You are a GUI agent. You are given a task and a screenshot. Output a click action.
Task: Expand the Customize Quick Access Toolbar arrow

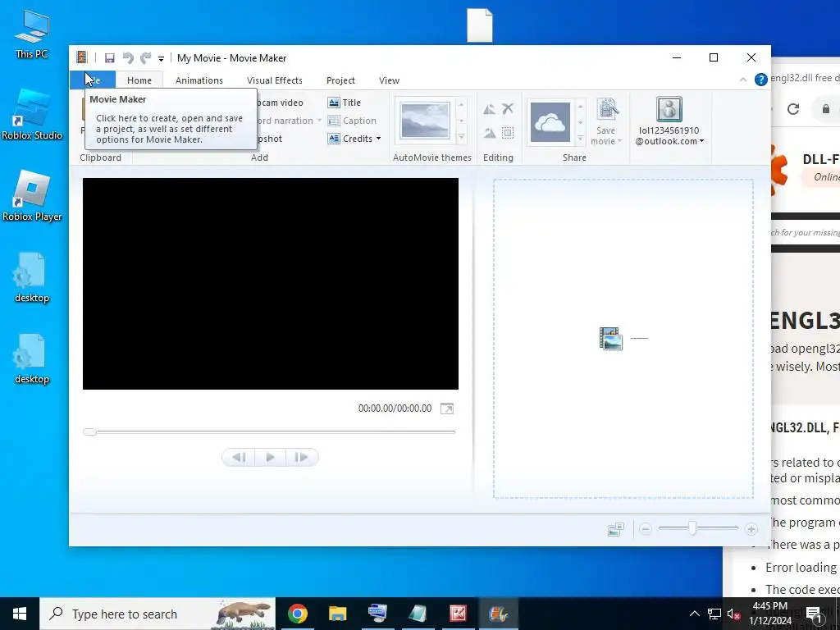[x=161, y=59]
